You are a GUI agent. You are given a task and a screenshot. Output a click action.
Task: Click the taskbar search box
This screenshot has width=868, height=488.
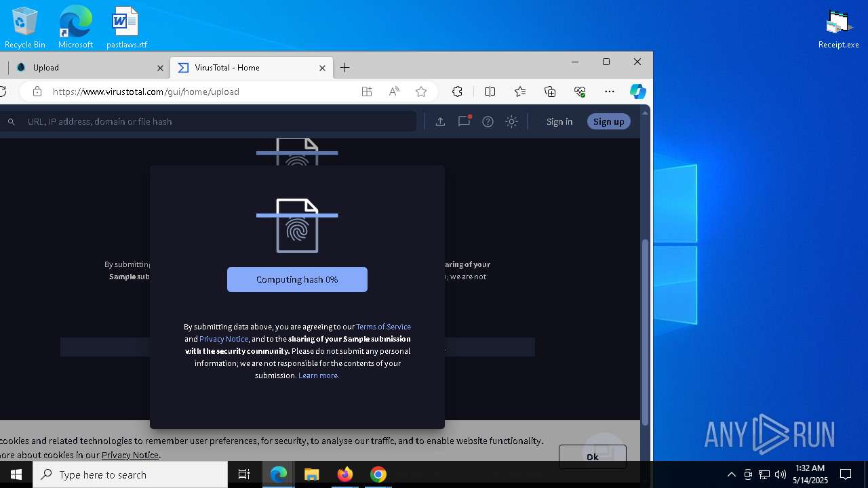point(130,474)
